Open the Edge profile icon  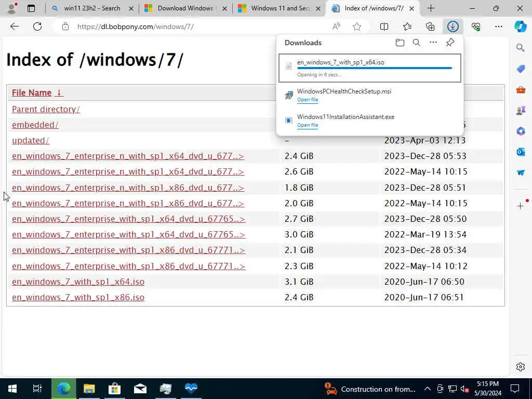tap(12, 8)
